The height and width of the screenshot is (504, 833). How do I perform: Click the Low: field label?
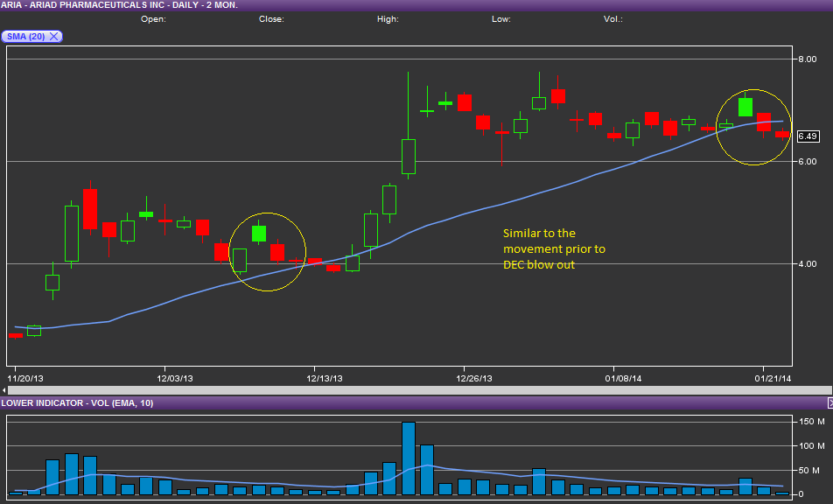tap(500, 18)
